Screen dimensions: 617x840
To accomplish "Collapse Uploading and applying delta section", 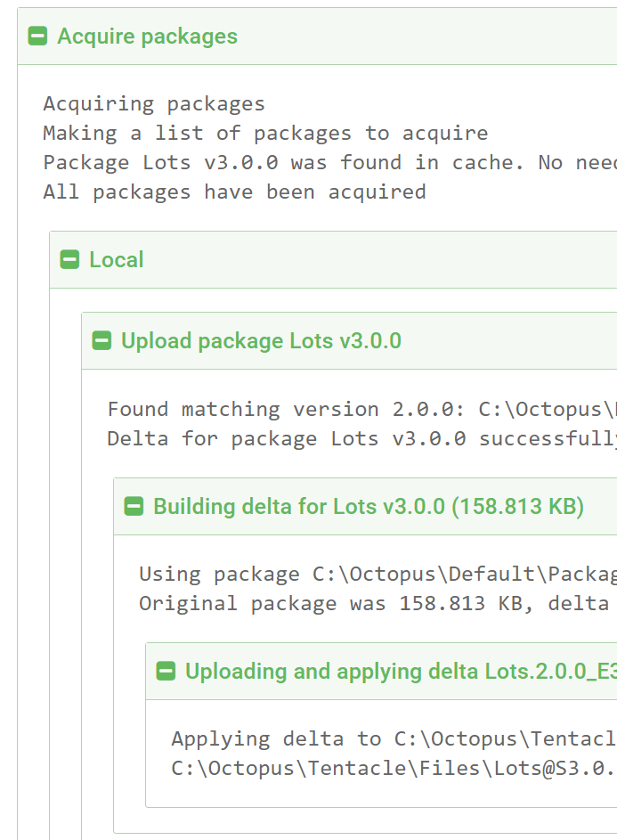I will tap(166, 672).
